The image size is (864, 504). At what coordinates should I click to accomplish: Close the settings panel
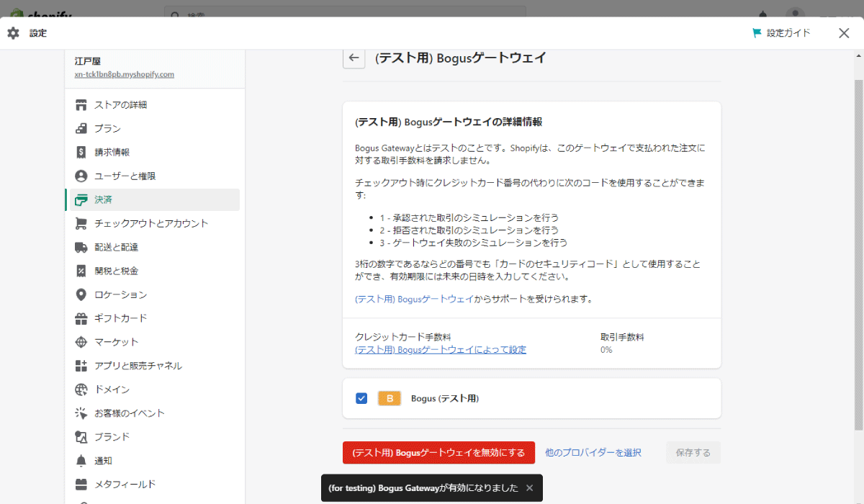[844, 33]
